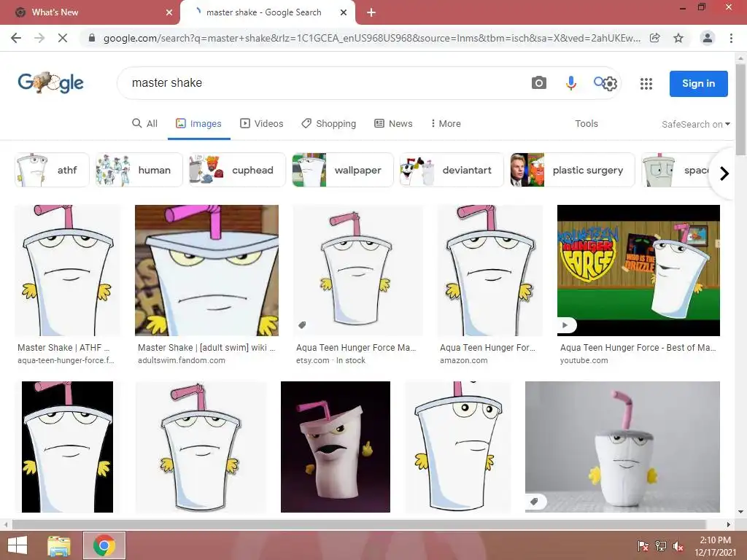Filter images by the wallpaper chip
The width and height of the screenshot is (747, 560).
(x=343, y=170)
